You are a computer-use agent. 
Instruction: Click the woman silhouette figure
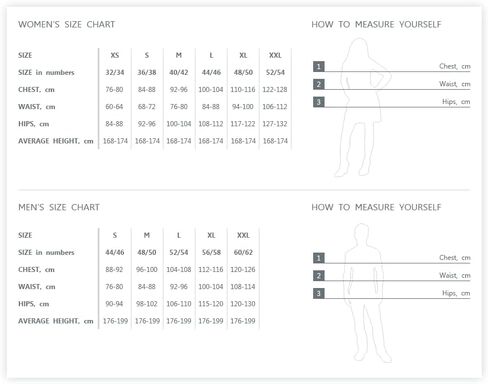coord(363,107)
